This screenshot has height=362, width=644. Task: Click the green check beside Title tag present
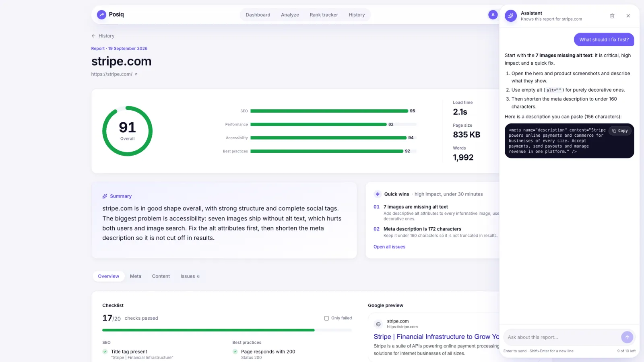[105, 352]
